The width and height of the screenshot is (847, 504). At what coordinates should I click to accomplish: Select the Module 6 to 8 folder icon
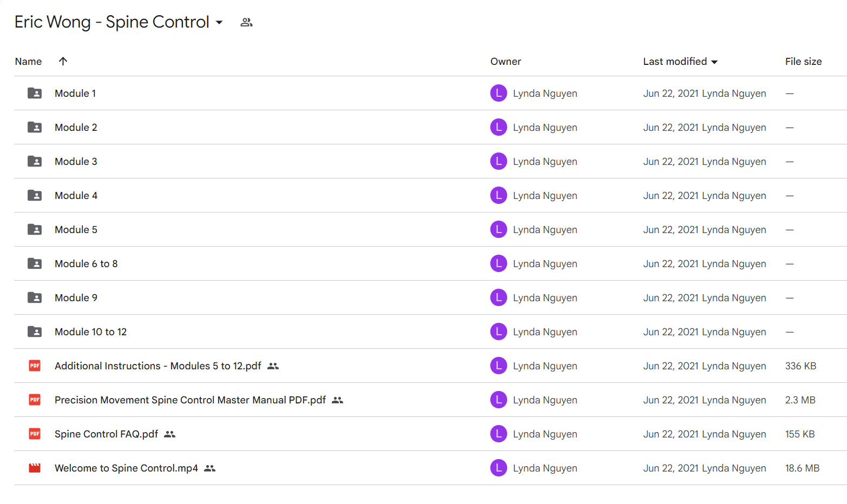click(35, 263)
